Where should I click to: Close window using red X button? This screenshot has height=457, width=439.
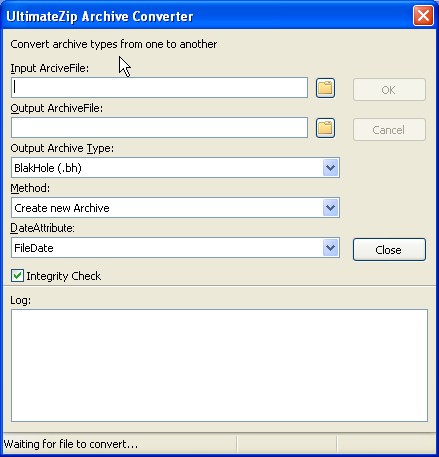tap(423, 16)
